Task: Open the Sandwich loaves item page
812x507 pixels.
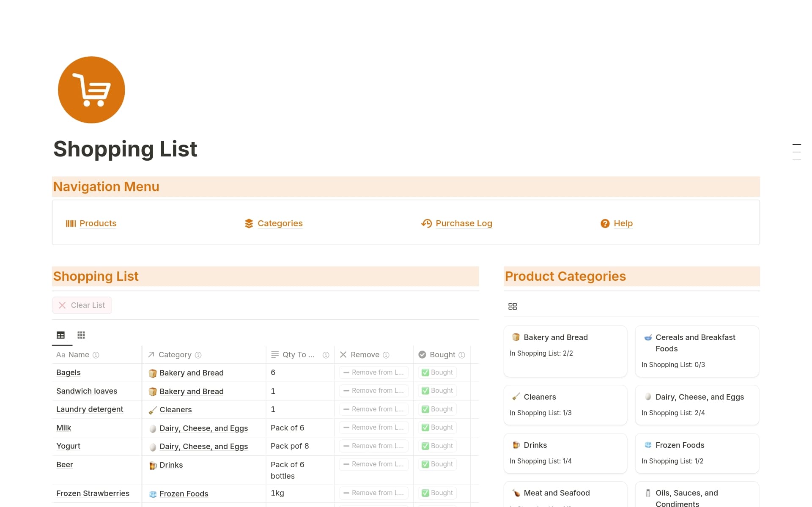Action: 87,391
